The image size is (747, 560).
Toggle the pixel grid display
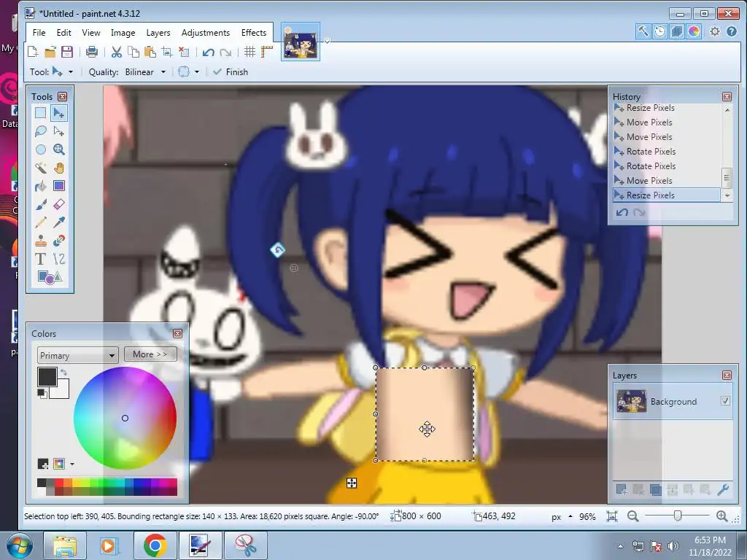click(x=249, y=52)
